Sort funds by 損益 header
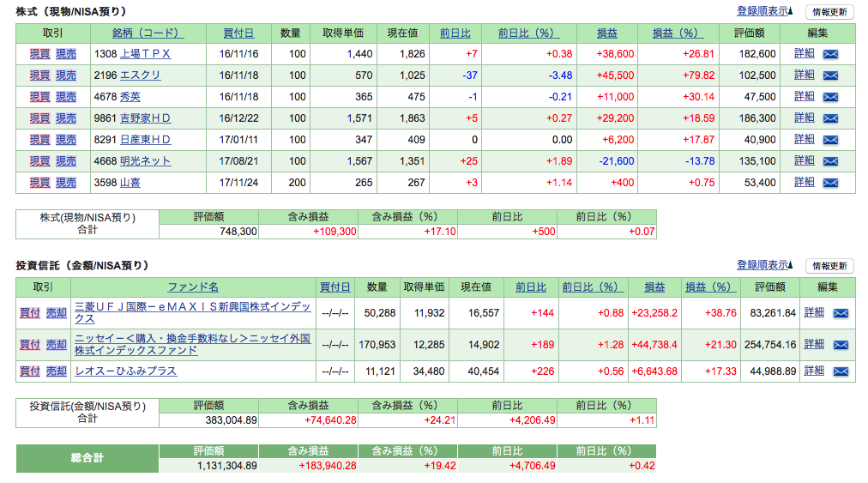 click(654, 287)
